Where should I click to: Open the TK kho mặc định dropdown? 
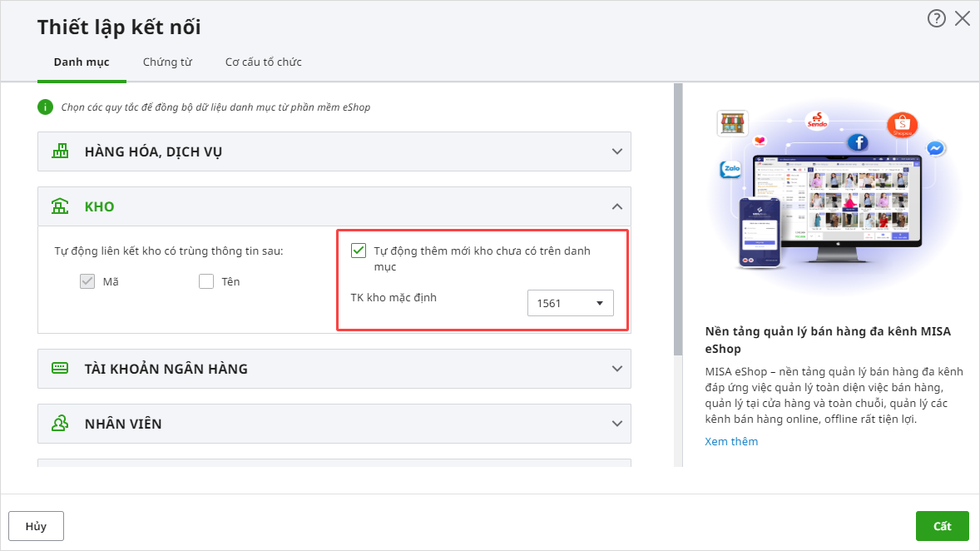tap(571, 303)
